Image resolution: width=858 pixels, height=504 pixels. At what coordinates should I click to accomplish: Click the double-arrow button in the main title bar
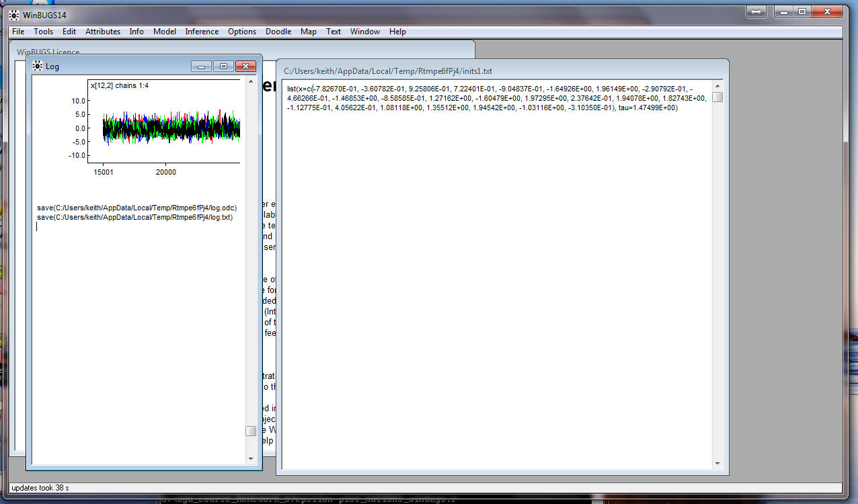756,11
